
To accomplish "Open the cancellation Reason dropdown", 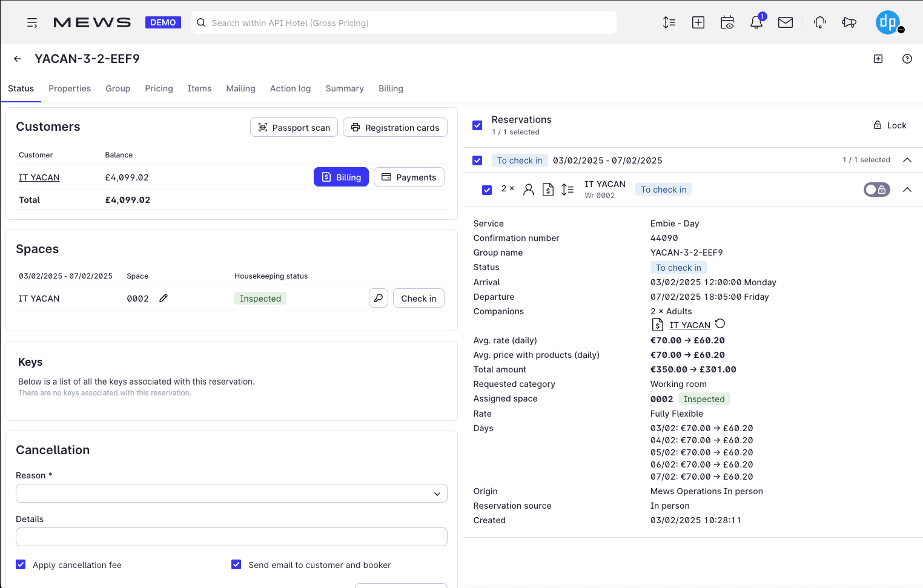I will [x=231, y=494].
